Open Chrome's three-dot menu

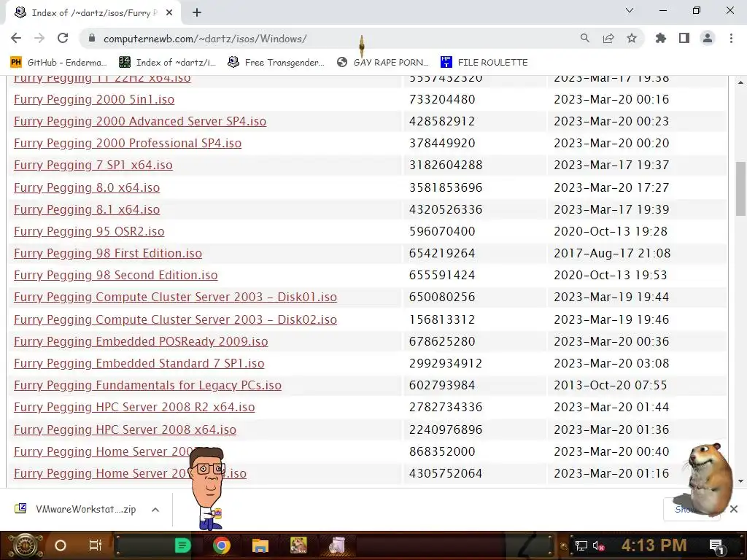[731, 38]
